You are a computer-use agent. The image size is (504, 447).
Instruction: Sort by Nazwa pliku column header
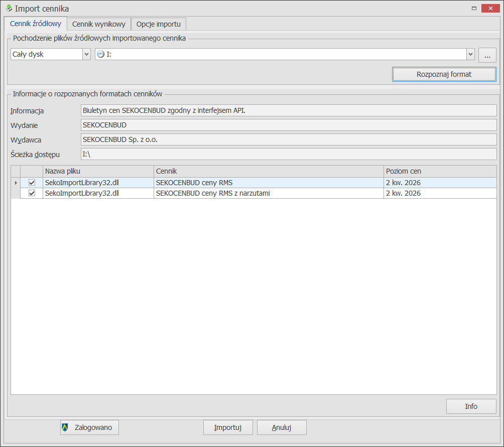click(98, 171)
